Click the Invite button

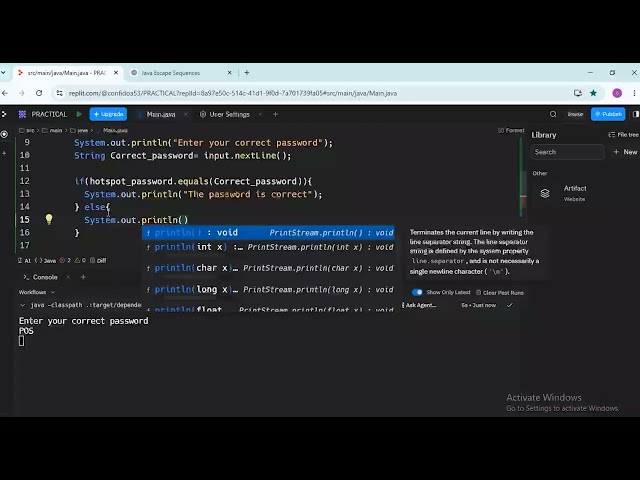pos(575,114)
